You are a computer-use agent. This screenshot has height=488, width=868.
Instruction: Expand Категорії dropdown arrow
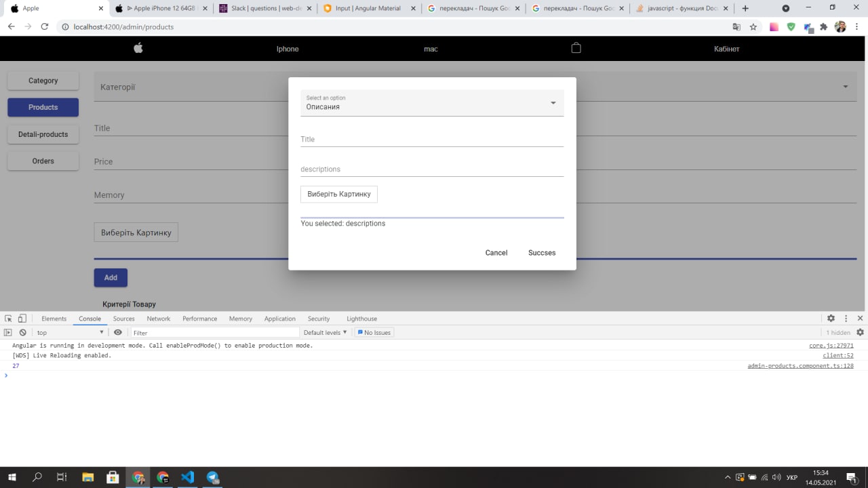pos(846,87)
